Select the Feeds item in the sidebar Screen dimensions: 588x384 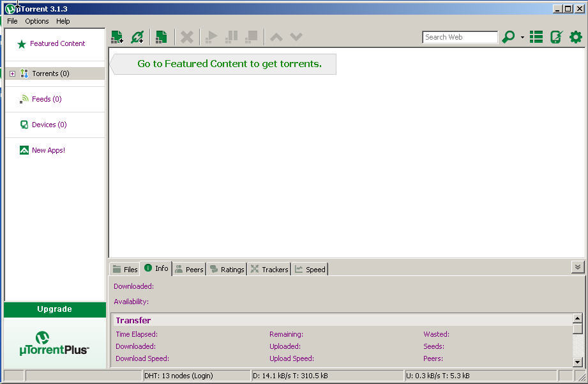(x=45, y=99)
